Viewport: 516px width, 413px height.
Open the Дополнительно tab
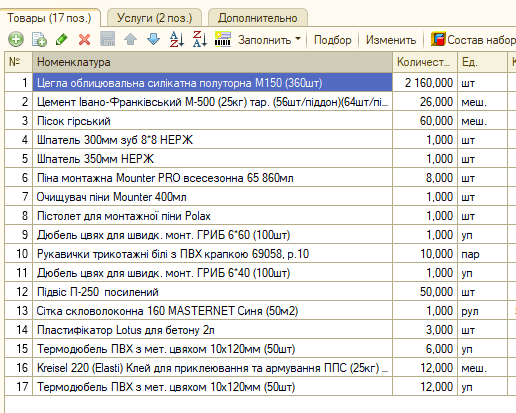(258, 18)
